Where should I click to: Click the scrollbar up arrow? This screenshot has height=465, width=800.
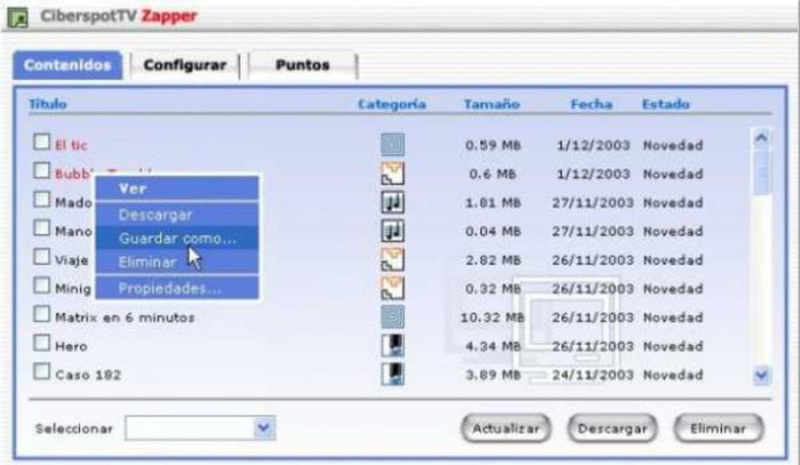[x=761, y=138]
